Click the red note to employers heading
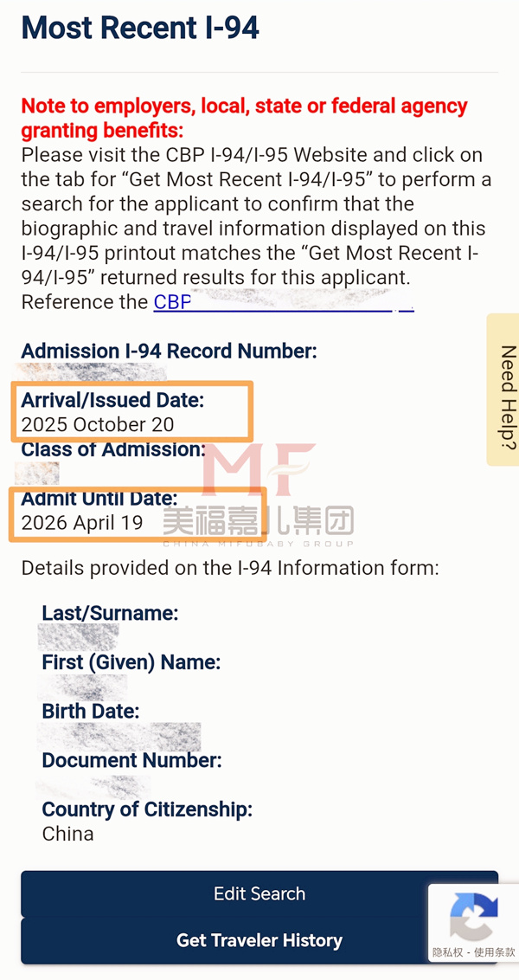 244,119
